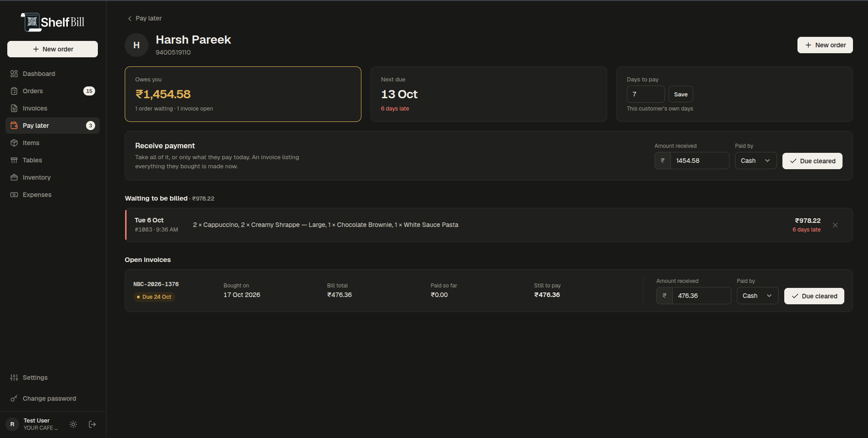
Task: Toggle light theme with sun icon
Action: (73, 424)
